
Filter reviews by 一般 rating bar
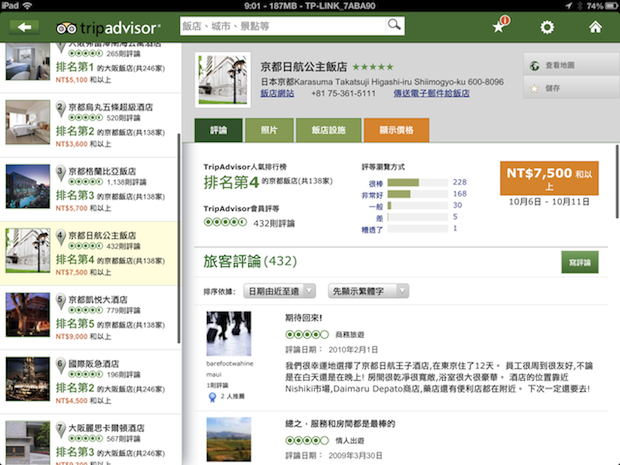tap(418, 206)
